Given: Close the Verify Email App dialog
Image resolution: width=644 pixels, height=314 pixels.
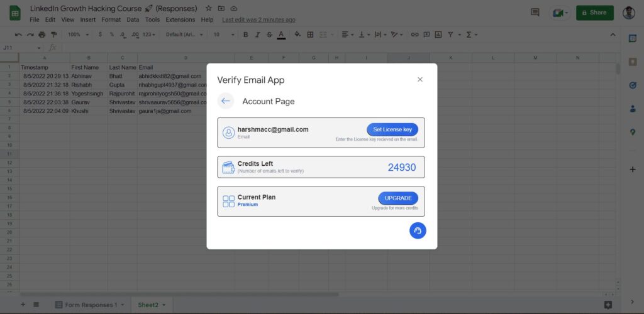Looking at the screenshot, I should pos(419,80).
